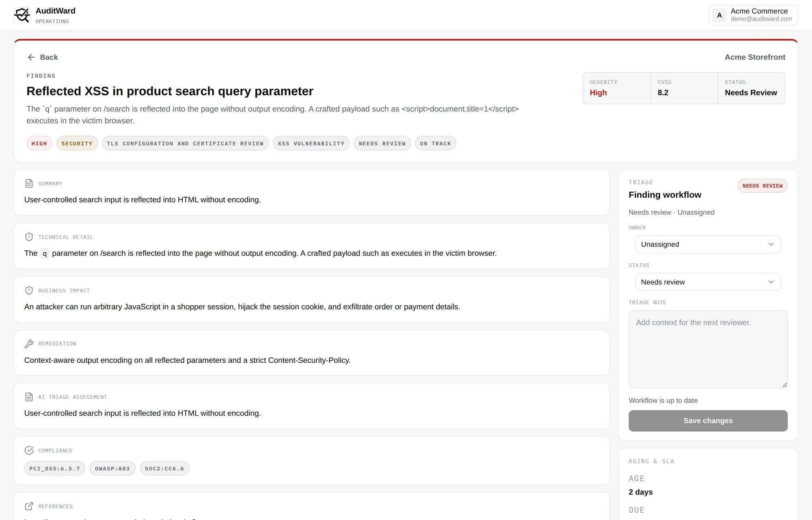Open the Owner dropdown set to Unassigned
The image size is (812, 520).
pyautogui.click(x=708, y=244)
